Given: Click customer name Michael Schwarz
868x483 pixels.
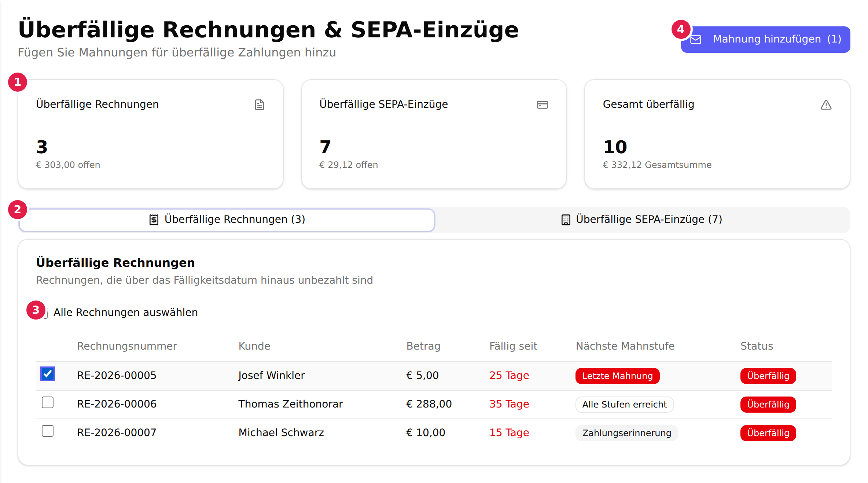Looking at the screenshot, I should pyautogui.click(x=281, y=432).
